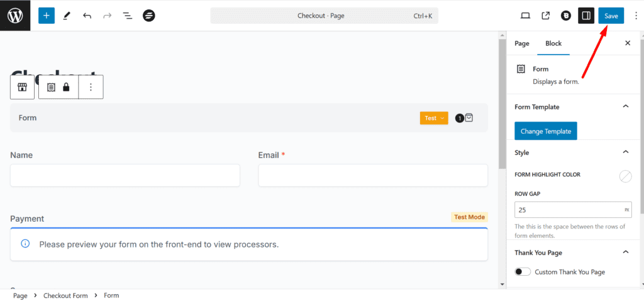Viewport: 644px width, 301px height.
Task: Open the document overview list view
Action: click(x=128, y=16)
